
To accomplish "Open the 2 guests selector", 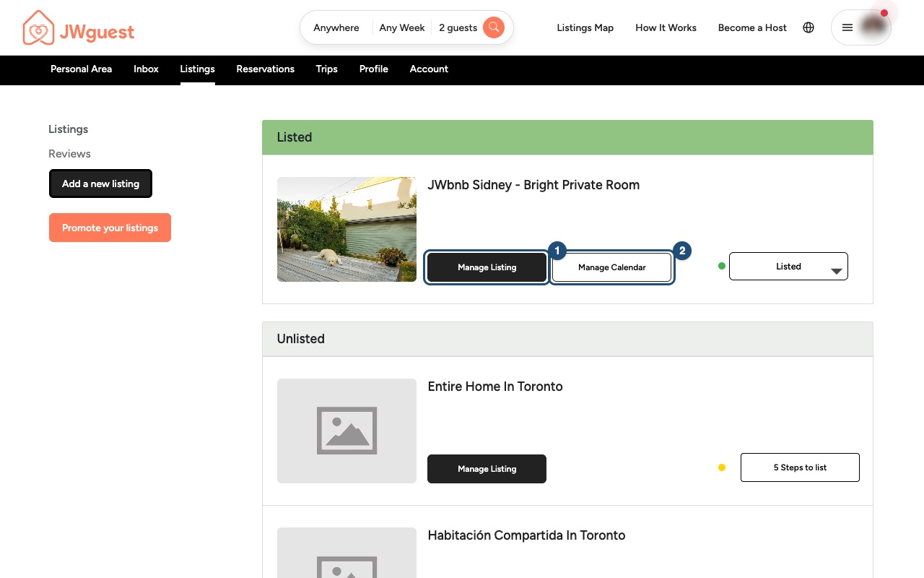I will 458,27.
